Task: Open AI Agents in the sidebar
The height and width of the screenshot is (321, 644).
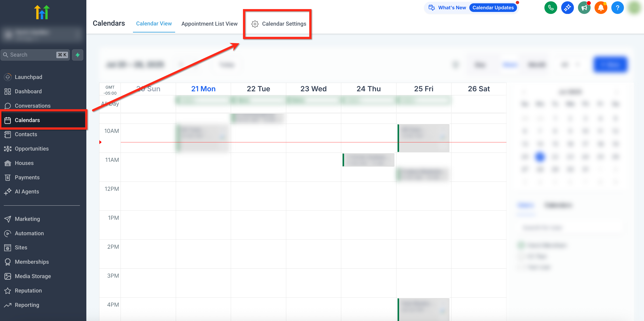Action: coord(27,191)
